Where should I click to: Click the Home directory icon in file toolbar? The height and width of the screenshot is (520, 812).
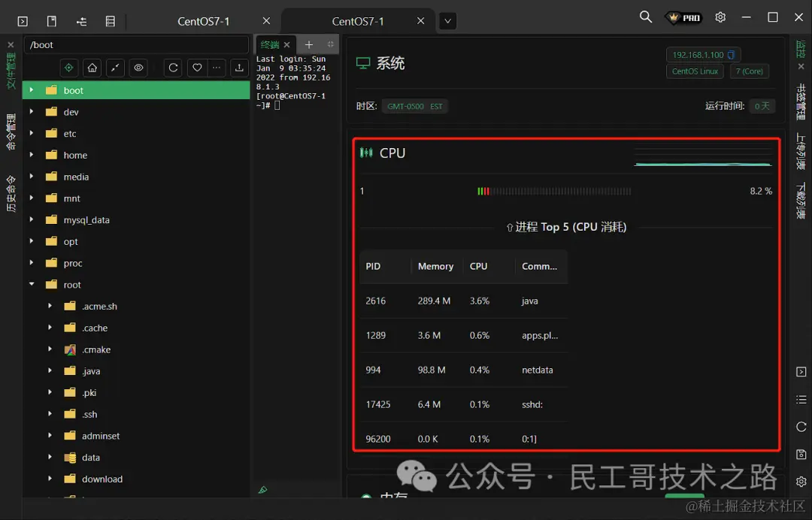pos(91,68)
